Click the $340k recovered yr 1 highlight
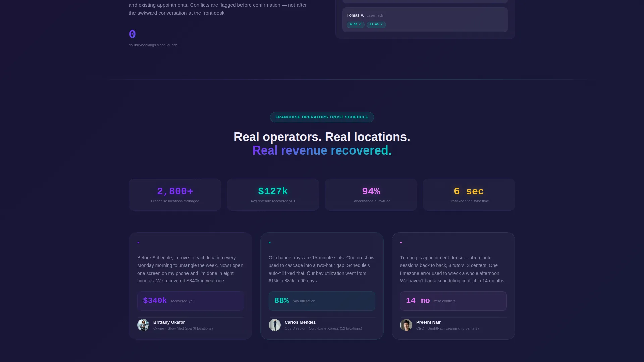The width and height of the screenshot is (644, 362). pos(191,301)
